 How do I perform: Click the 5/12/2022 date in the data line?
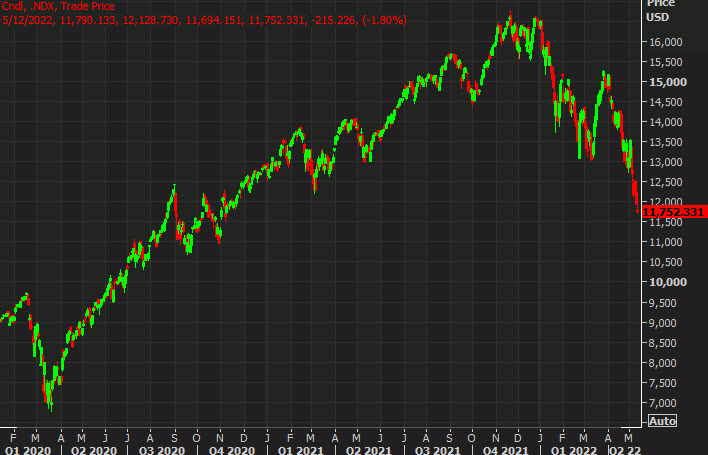coord(28,20)
